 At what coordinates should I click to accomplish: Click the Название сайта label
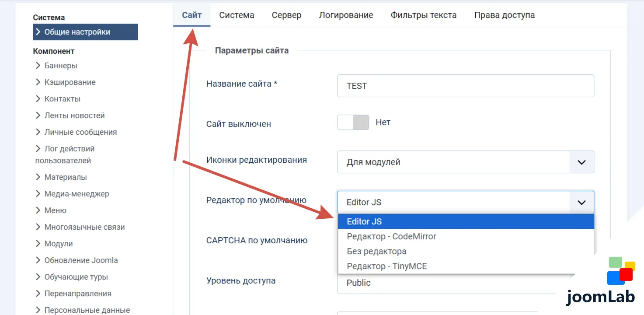242,84
